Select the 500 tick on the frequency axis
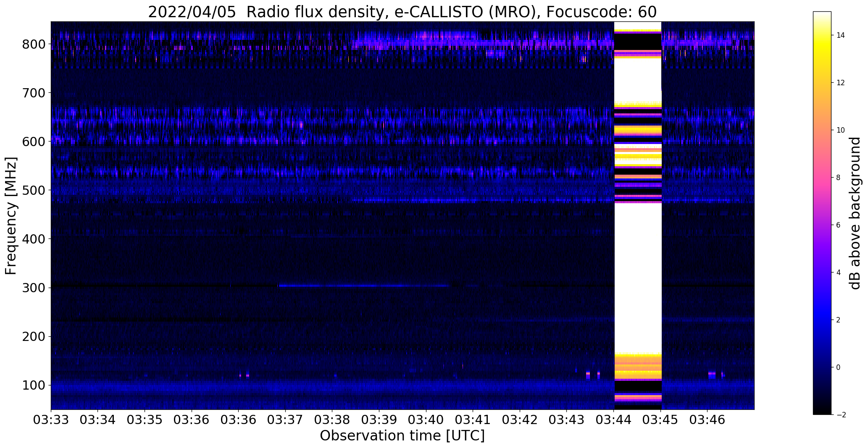The height and width of the screenshot is (448, 868). [33, 190]
